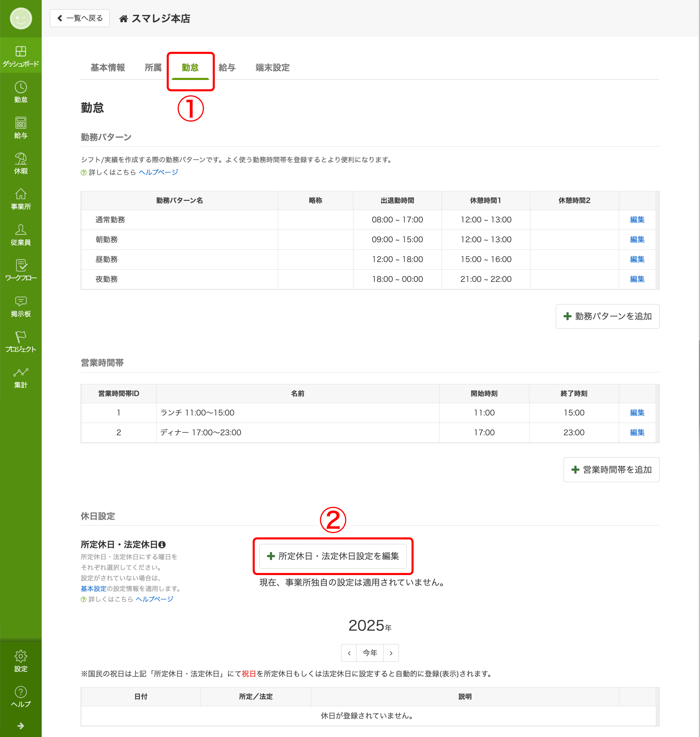This screenshot has width=700, height=737.
Task: Click 所定休日・法定休日設定を編集 button
Action: click(x=333, y=556)
